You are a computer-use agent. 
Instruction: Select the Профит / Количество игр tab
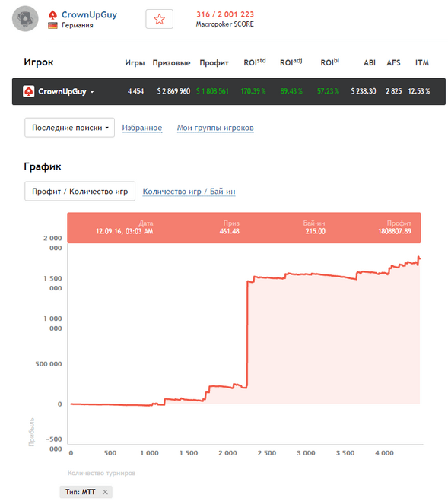tap(80, 192)
